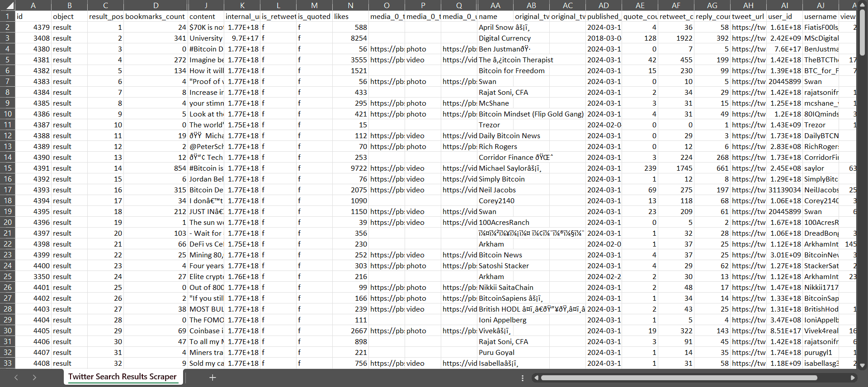Click the name header cell

coord(495,16)
